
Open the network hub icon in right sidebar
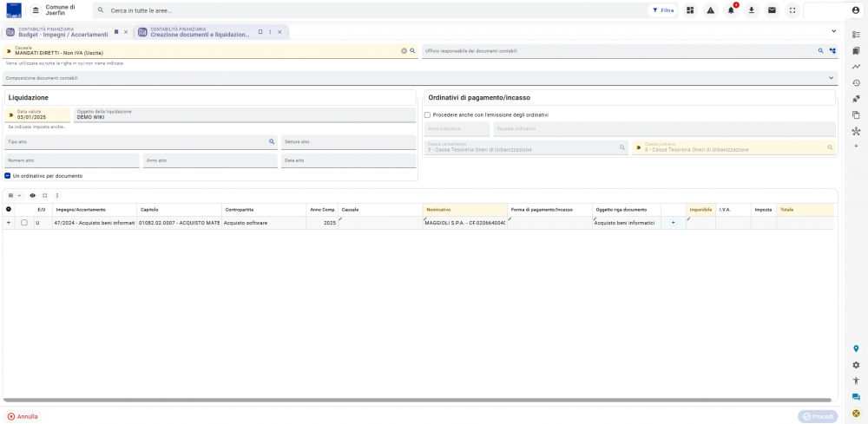[857, 131]
